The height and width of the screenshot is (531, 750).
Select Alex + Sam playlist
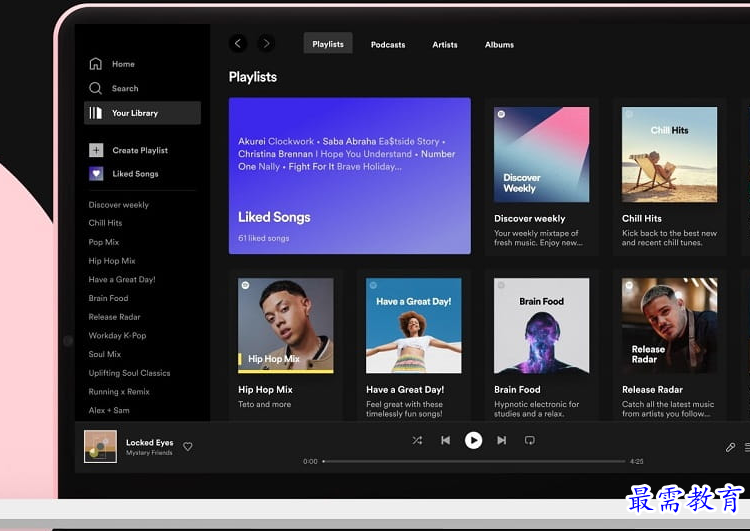[x=109, y=410]
